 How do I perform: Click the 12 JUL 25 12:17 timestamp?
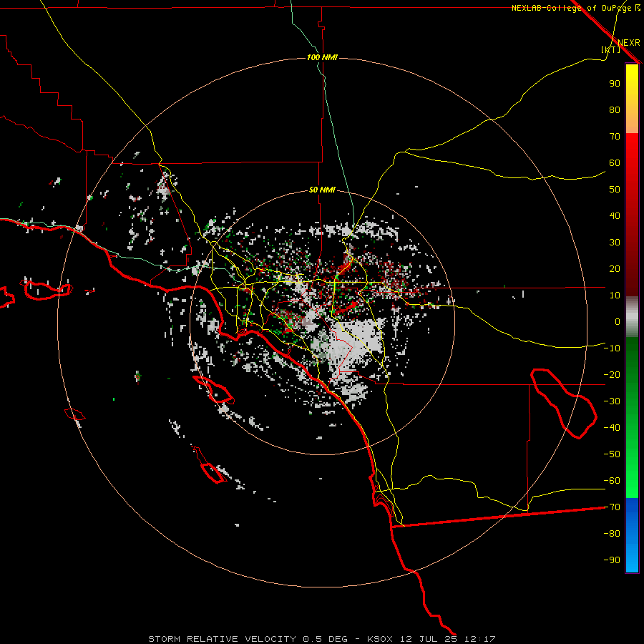click(x=448, y=639)
